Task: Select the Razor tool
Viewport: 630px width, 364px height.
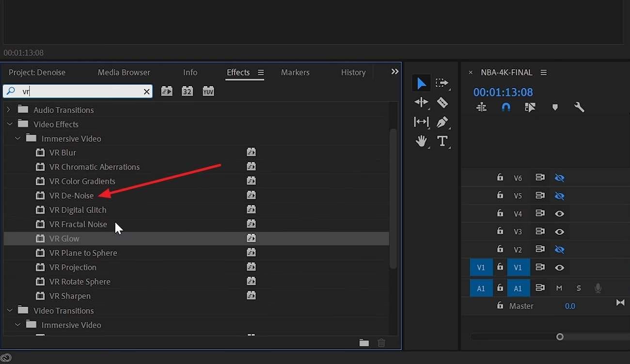Action: tap(442, 102)
